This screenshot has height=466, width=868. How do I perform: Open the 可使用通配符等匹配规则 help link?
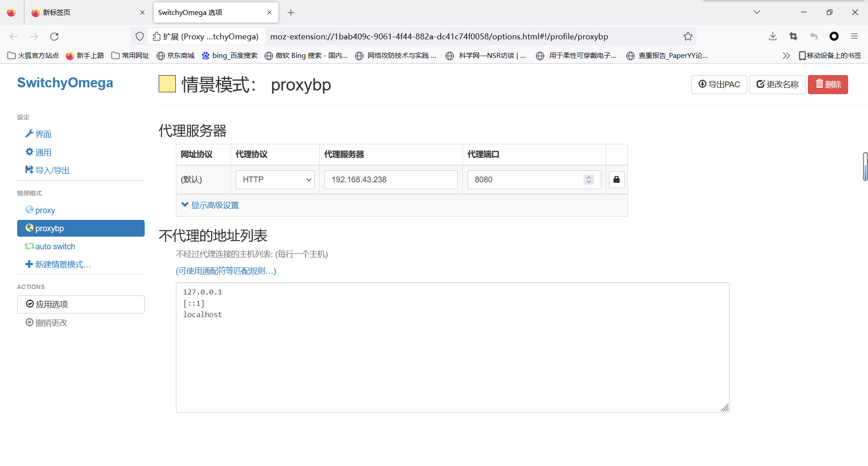226,271
